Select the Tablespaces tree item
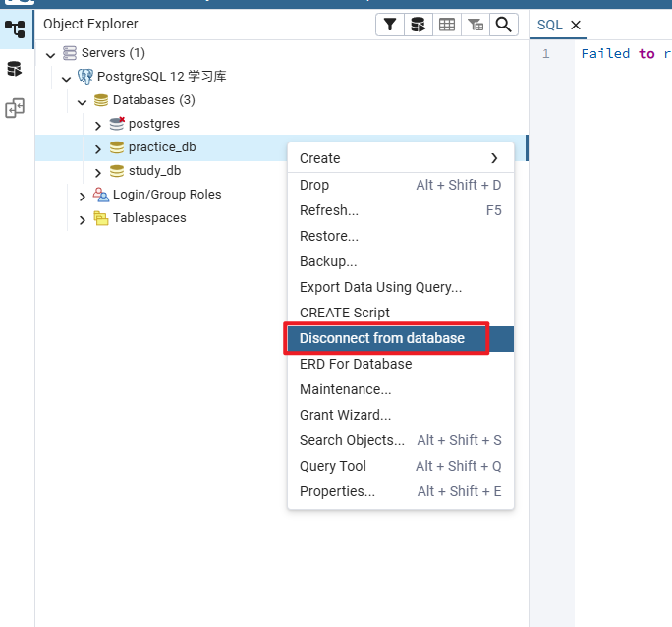The height and width of the screenshot is (627, 672). point(149,218)
